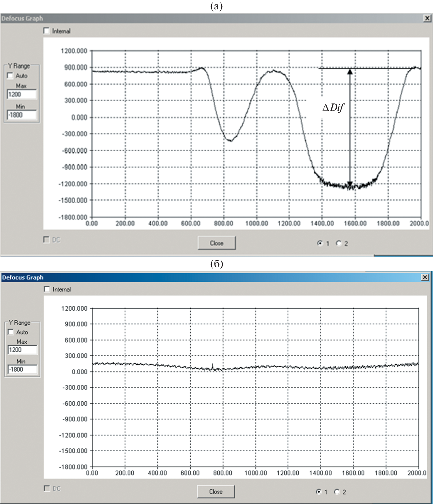Screen dimensions: 433x504
Task: Focus Min field in the flat-trace graph window
Action: [x=22, y=369]
